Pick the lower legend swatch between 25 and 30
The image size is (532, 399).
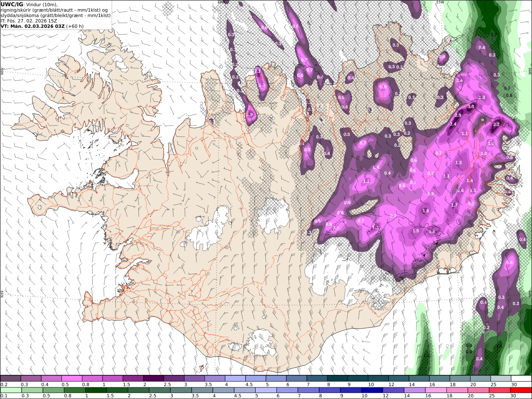click(x=499, y=390)
